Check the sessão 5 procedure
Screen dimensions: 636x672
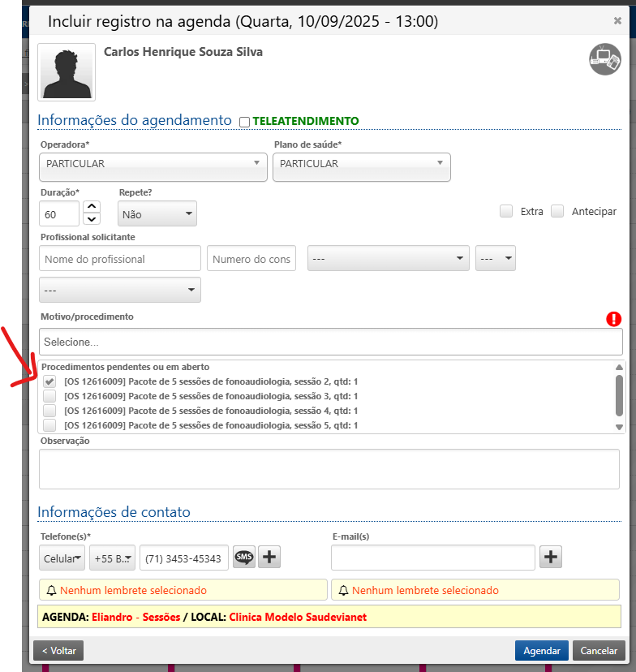tap(49, 425)
